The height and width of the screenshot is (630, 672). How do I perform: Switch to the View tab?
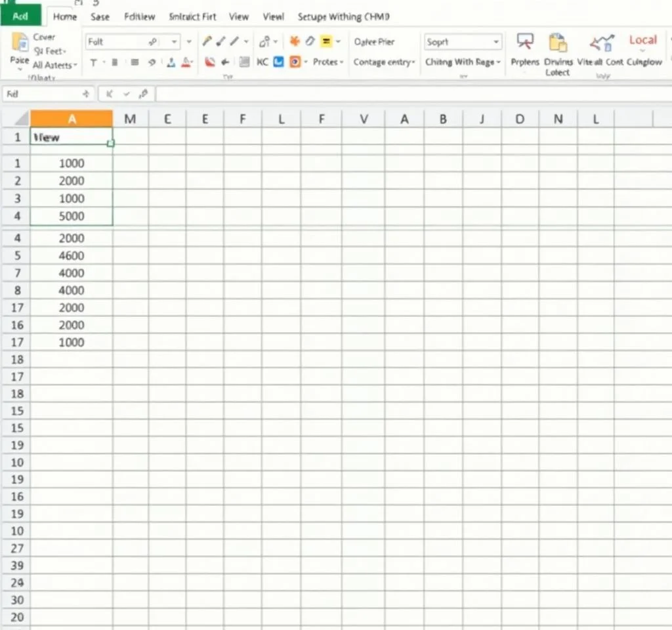pos(239,16)
